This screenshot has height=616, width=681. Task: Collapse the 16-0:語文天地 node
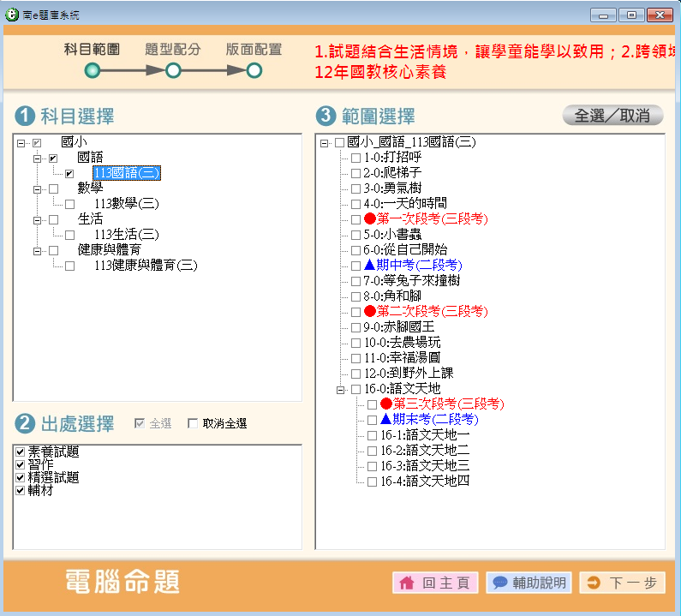click(x=341, y=390)
